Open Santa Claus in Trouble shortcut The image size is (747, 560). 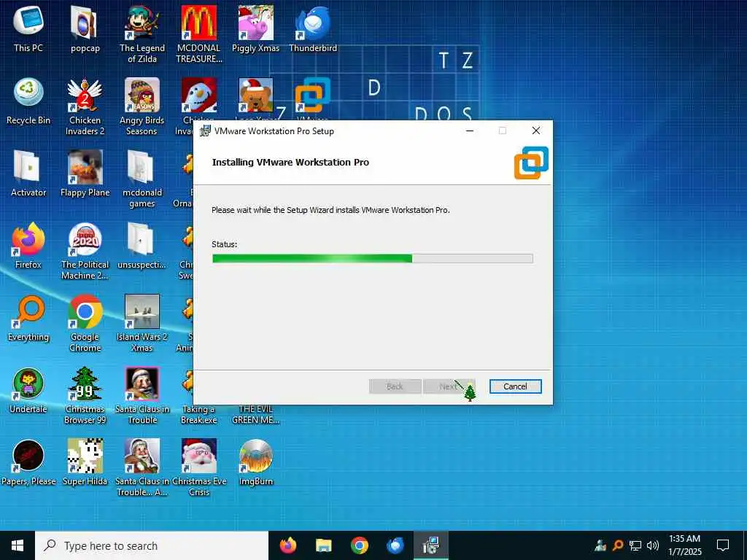point(142,396)
